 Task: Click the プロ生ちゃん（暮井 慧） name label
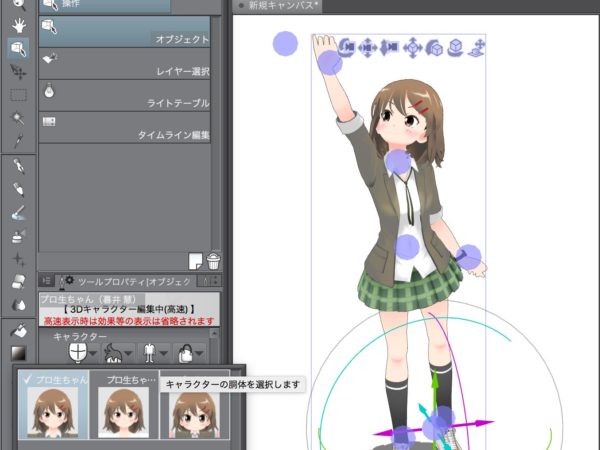(89, 299)
